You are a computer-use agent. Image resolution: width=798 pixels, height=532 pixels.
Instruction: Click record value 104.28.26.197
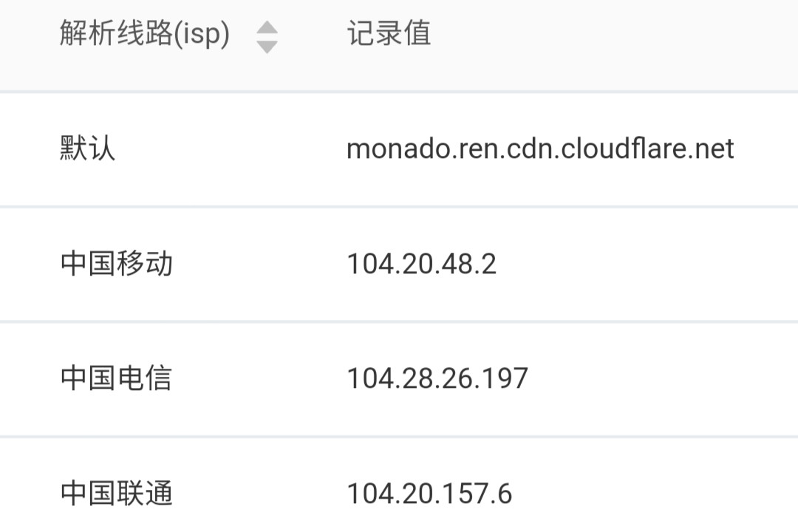(x=437, y=379)
